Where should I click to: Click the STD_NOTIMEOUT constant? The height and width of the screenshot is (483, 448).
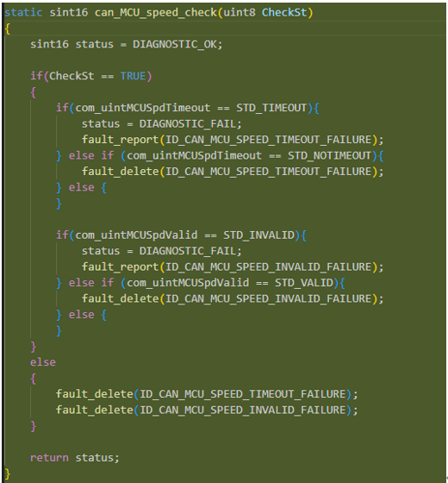tap(329, 155)
